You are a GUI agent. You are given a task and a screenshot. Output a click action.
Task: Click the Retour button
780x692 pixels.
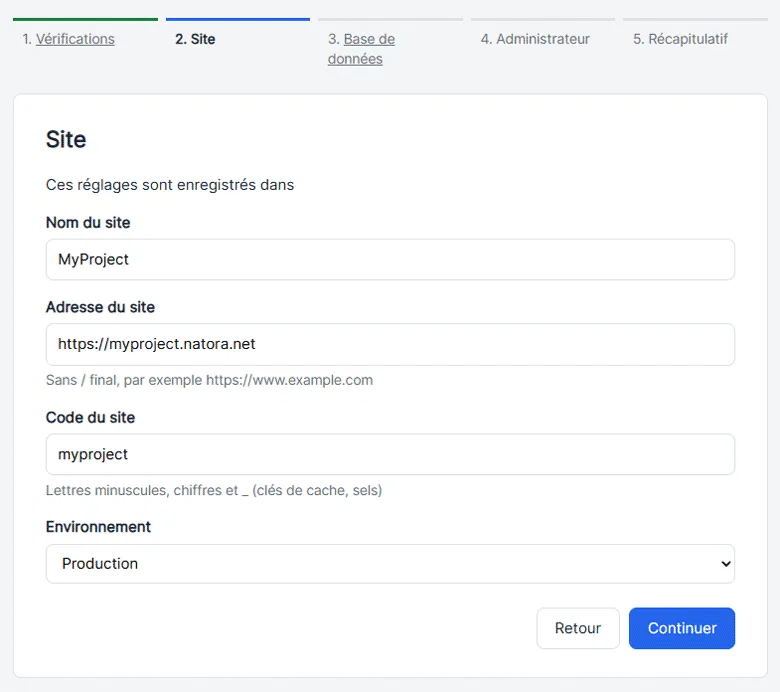[x=578, y=628]
